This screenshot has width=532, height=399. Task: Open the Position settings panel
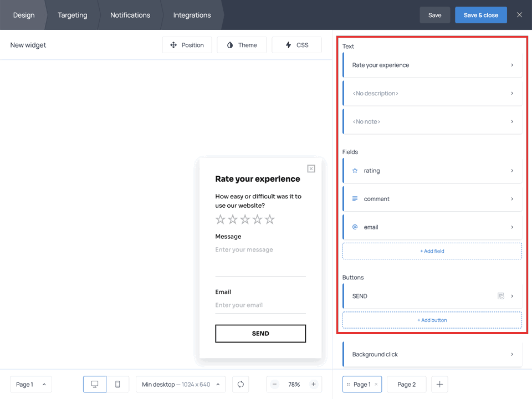[187, 45]
